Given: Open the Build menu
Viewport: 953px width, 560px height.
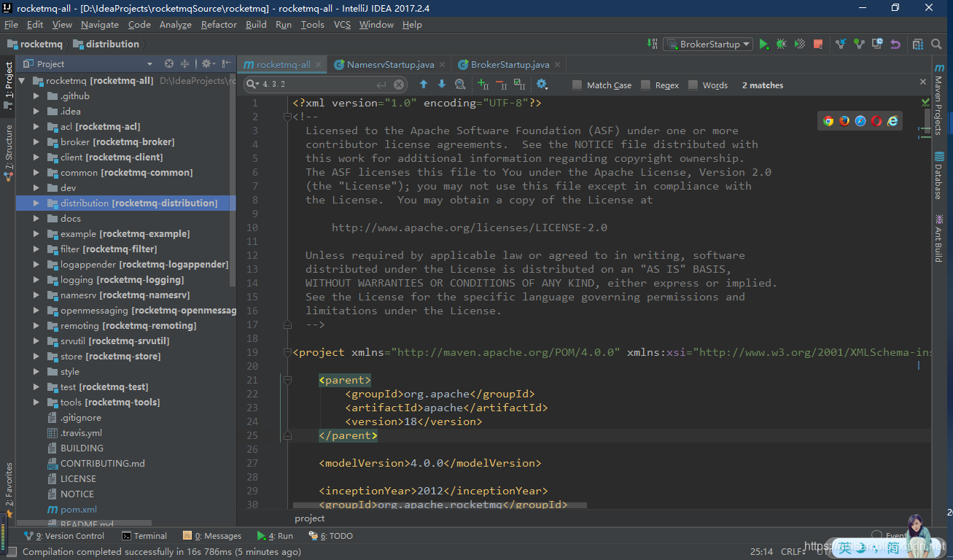Looking at the screenshot, I should click(x=256, y=24).
